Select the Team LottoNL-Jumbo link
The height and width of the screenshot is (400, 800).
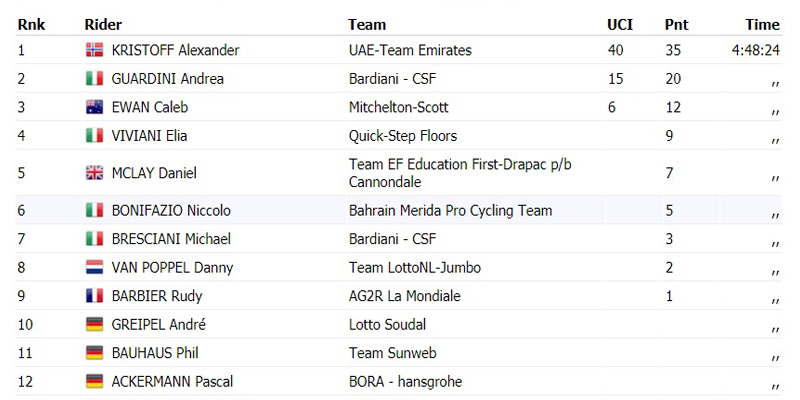[x=415, y=267]
